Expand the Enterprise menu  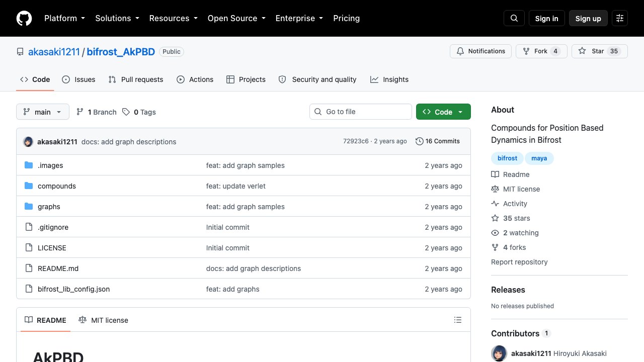point(299,18)
